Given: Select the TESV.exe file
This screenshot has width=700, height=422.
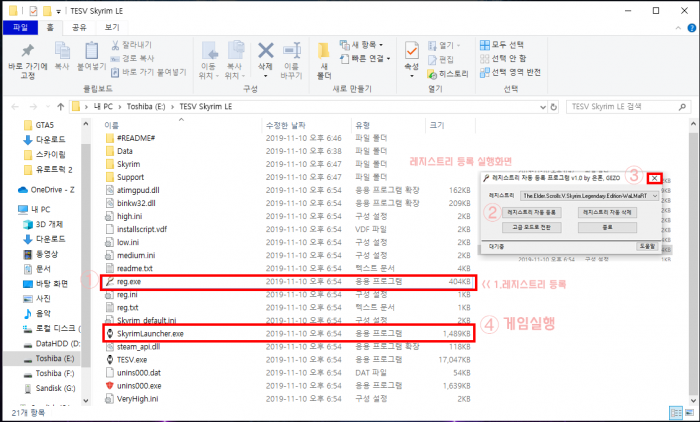Looking at the screenshot, I should point(288,359).
